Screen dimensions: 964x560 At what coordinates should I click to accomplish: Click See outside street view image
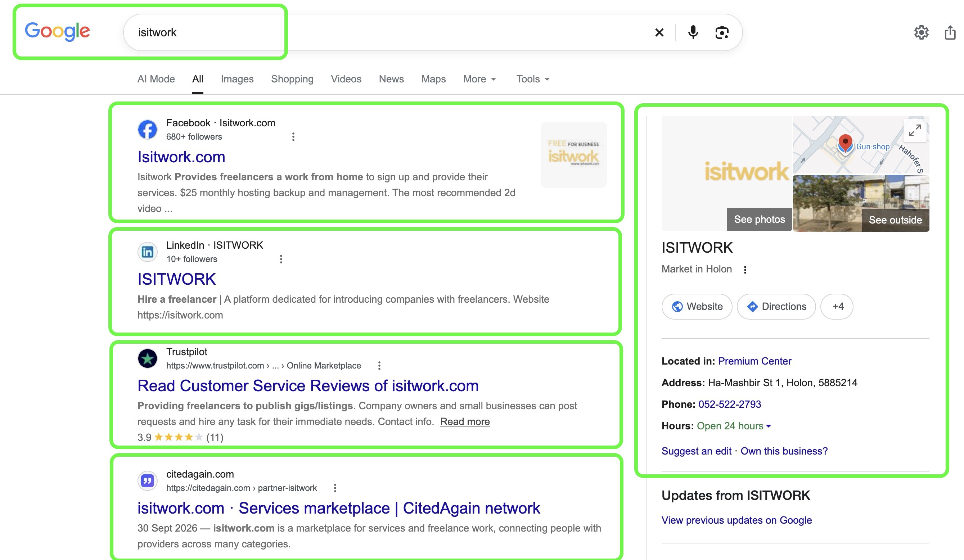(895, 220)
